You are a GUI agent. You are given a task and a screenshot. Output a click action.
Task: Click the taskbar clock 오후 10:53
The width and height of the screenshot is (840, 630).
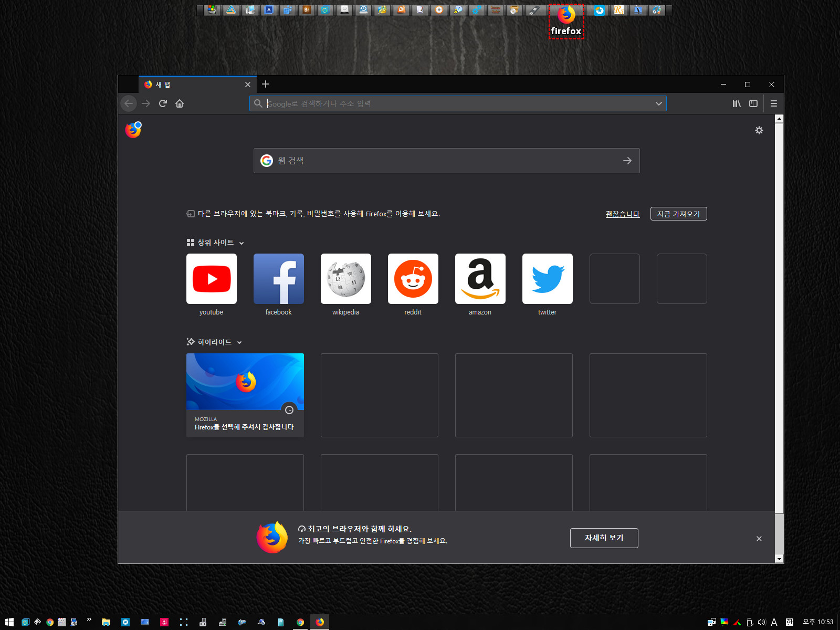[818, 622]
